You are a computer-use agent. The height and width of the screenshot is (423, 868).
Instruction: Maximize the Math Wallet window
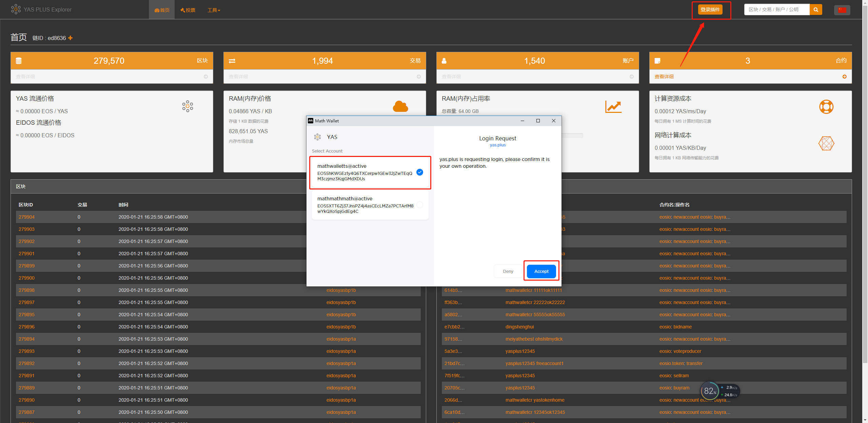click(x=538, y=121)
